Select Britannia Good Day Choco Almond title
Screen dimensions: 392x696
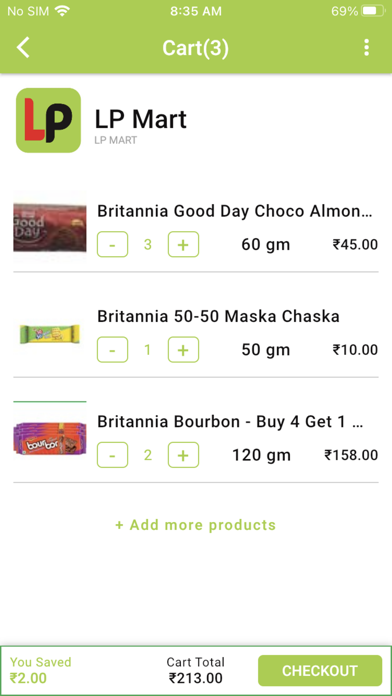tap(235, 211)
